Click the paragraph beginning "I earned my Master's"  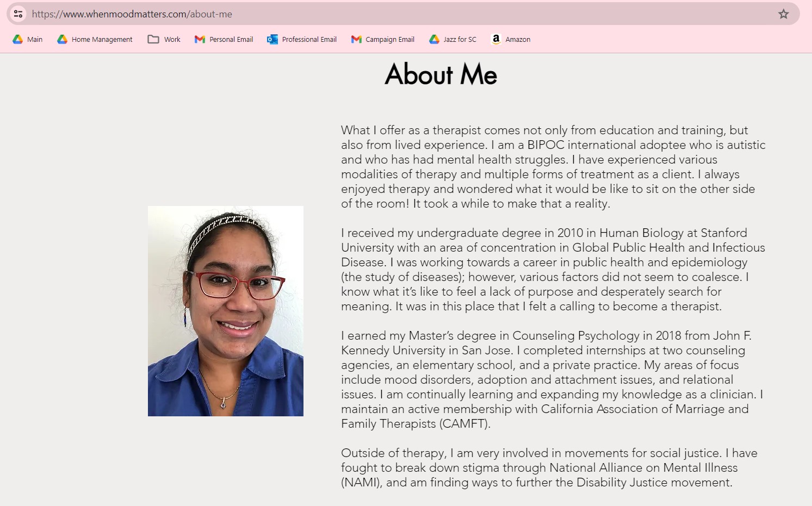click(552, 379)
